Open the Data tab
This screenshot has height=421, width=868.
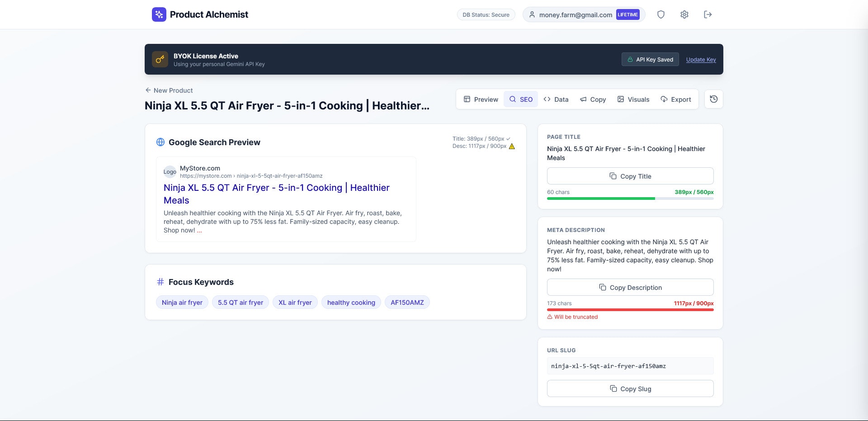(556, 99)
